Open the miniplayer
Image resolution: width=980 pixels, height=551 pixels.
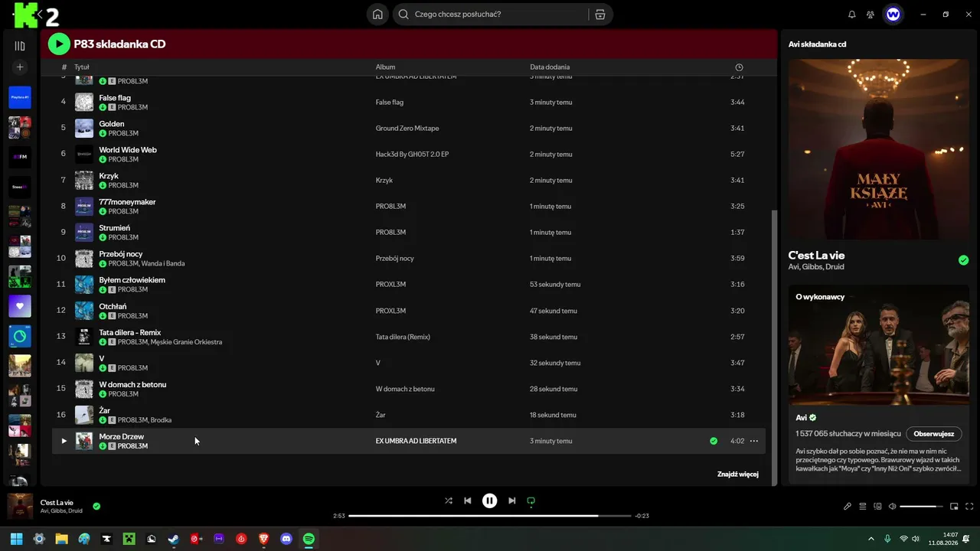(954, 507)
